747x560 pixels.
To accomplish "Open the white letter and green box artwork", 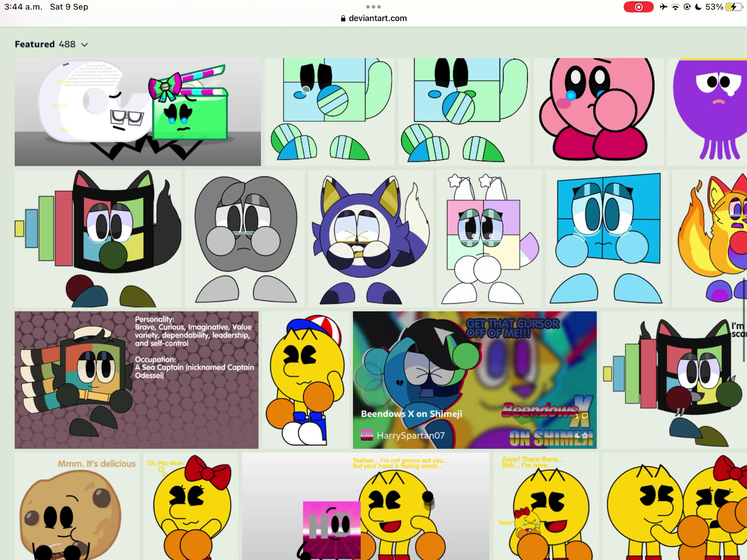I will (138, 112).
